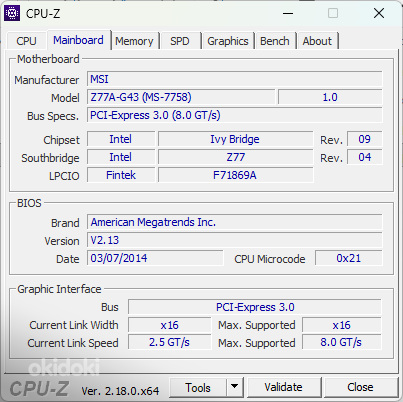Click the model revision value 1.0
This screenshot has width=403, height=402.
pyautogui.click(x=330, y=97)
